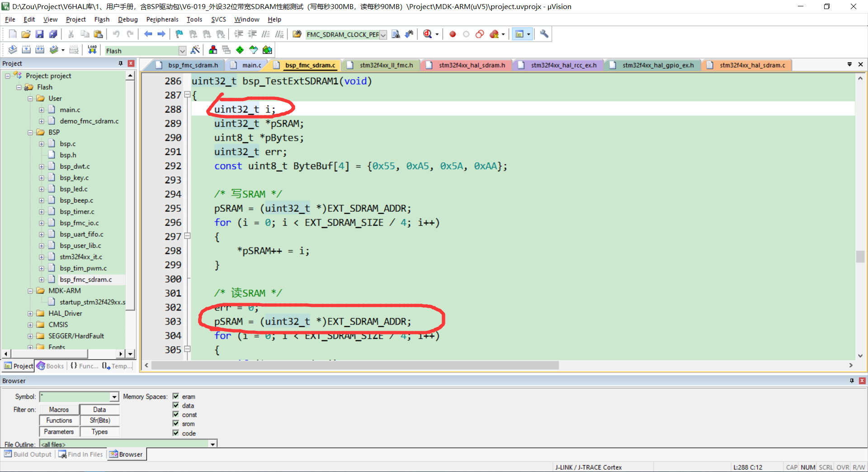Screen dimensions: 868x472
Task: Select demo_fmc_sdram.c in project tree
Action: [x=89, y=121]
